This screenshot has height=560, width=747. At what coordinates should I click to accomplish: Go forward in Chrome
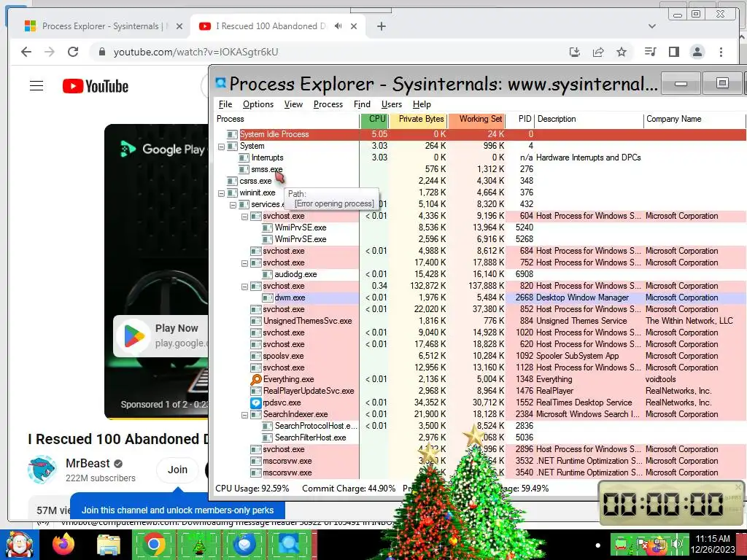tap(50, 52)
